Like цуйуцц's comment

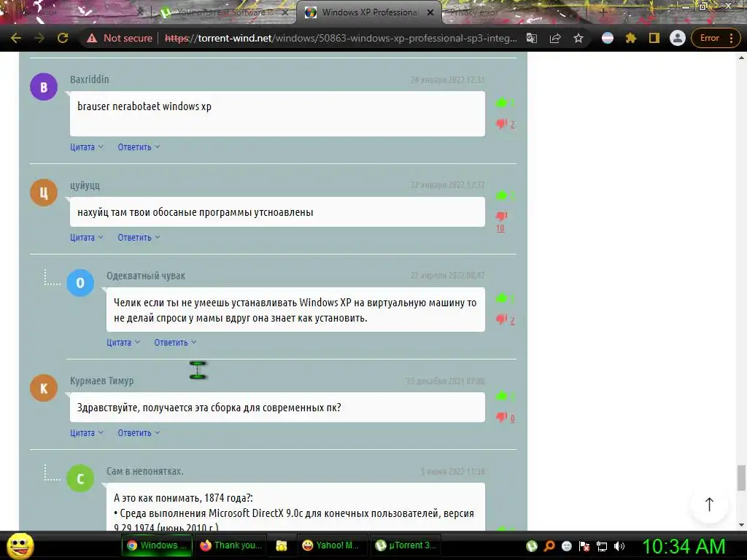pos(501,195)
